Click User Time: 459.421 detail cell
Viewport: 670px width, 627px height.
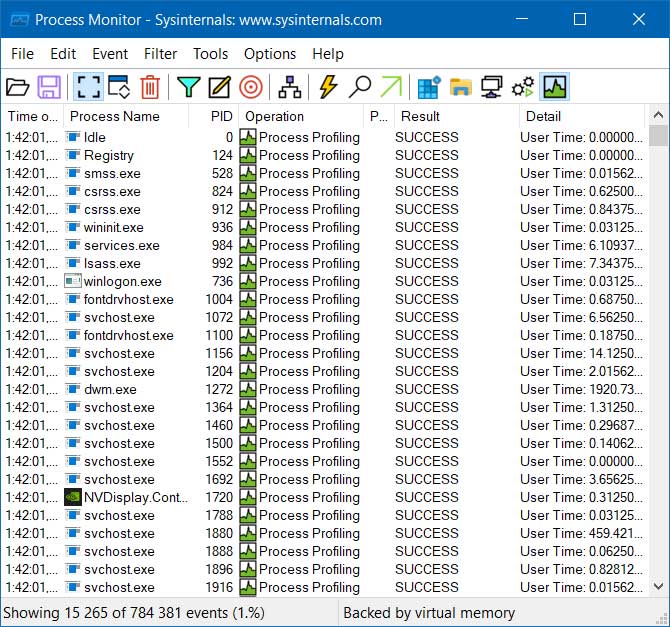click(581, 533)
